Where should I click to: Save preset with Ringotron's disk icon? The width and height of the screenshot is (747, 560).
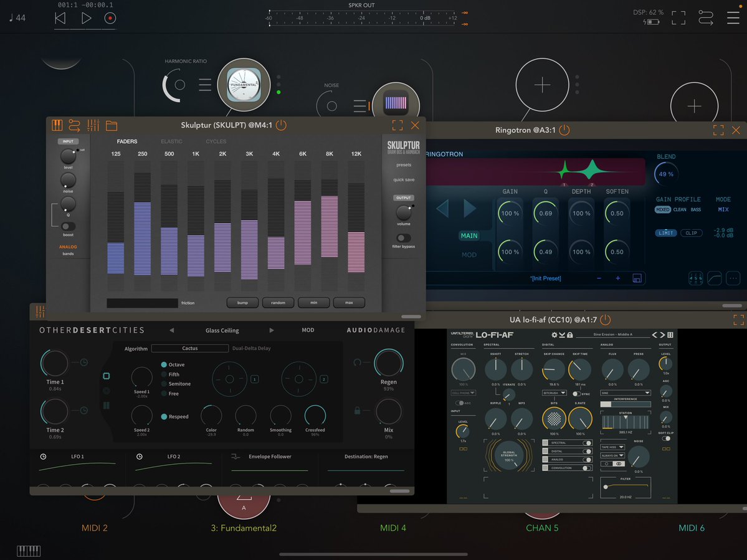(637, 278)
